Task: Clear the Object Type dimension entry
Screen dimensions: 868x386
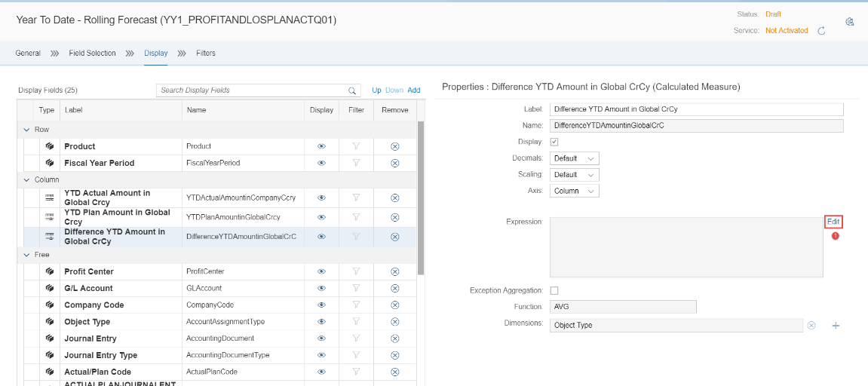Action: coord(811,326)
